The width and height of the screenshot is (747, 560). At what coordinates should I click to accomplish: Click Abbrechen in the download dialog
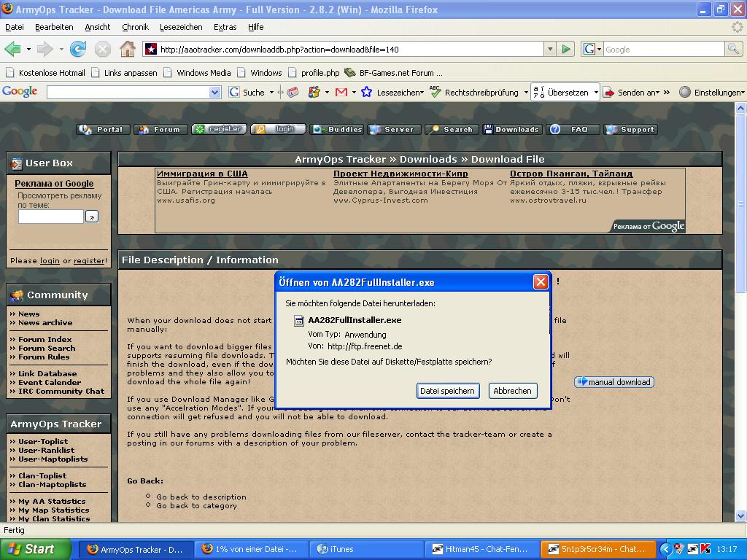(x=513, y=391)
